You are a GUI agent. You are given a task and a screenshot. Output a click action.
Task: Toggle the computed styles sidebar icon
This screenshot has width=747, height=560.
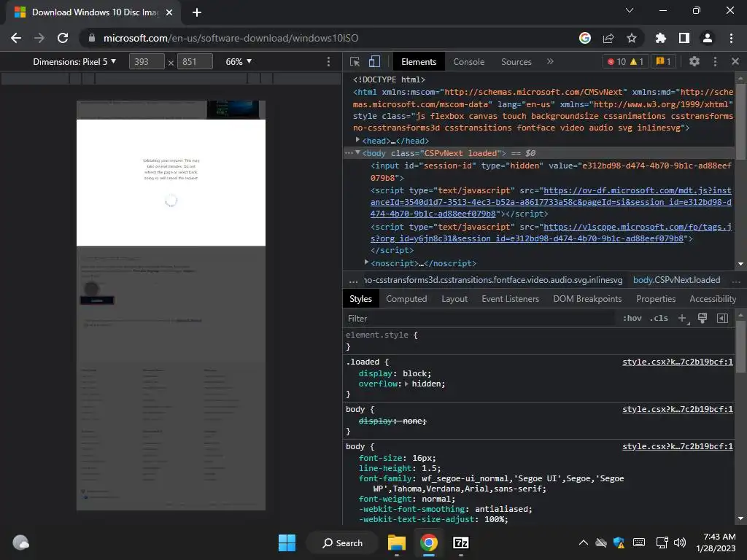722,318
